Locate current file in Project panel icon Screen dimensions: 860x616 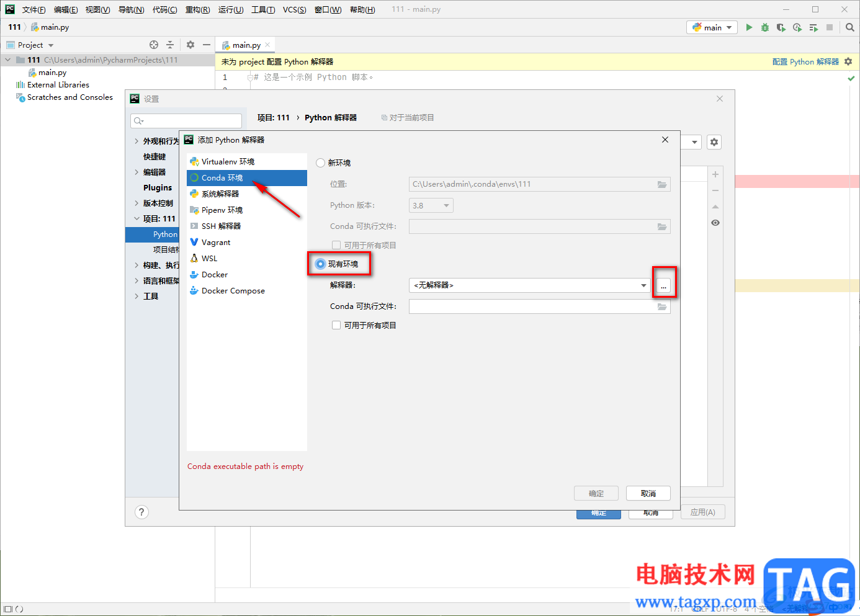154,45
